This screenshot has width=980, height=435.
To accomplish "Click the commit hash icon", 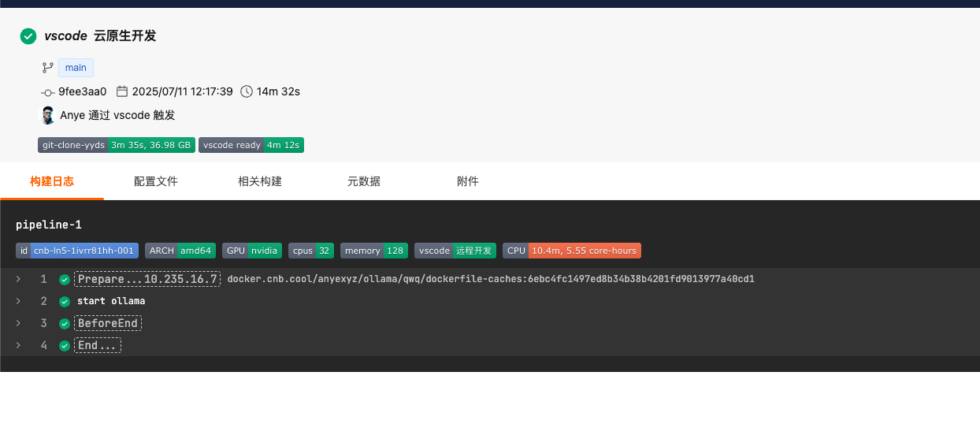I will point(47,92).
